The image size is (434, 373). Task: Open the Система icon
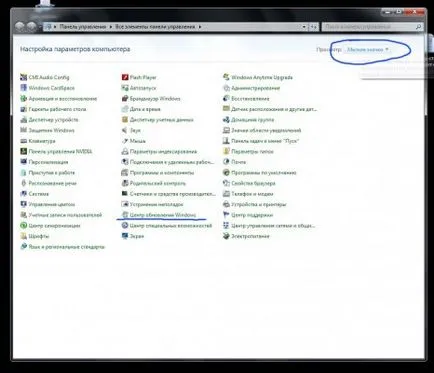click(23, 194)
